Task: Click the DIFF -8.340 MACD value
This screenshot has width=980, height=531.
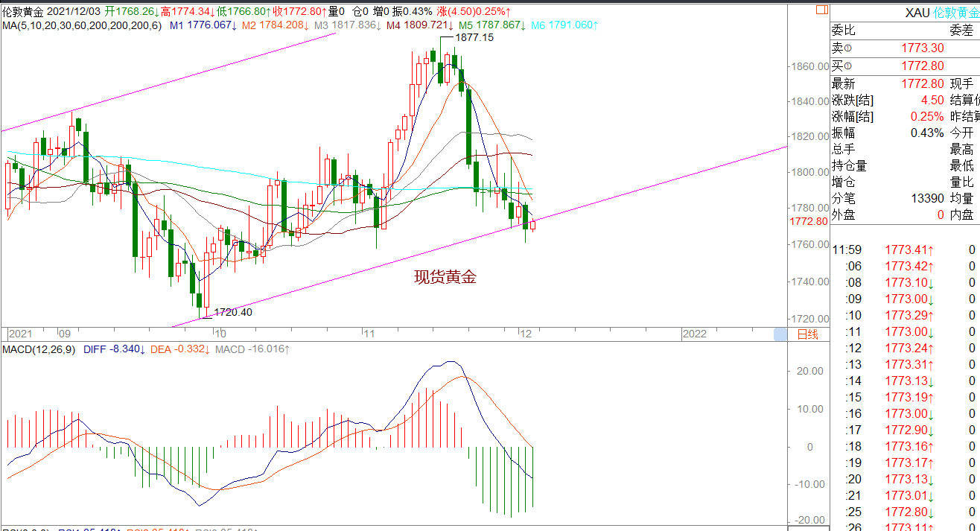Action: pos(114,349)
